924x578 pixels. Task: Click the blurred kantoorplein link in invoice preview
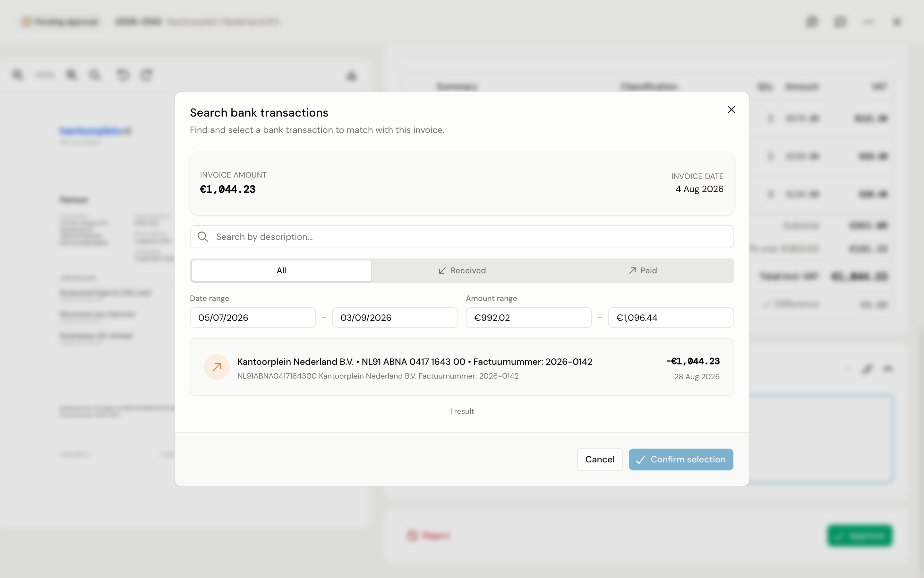(x=96, y=131)
